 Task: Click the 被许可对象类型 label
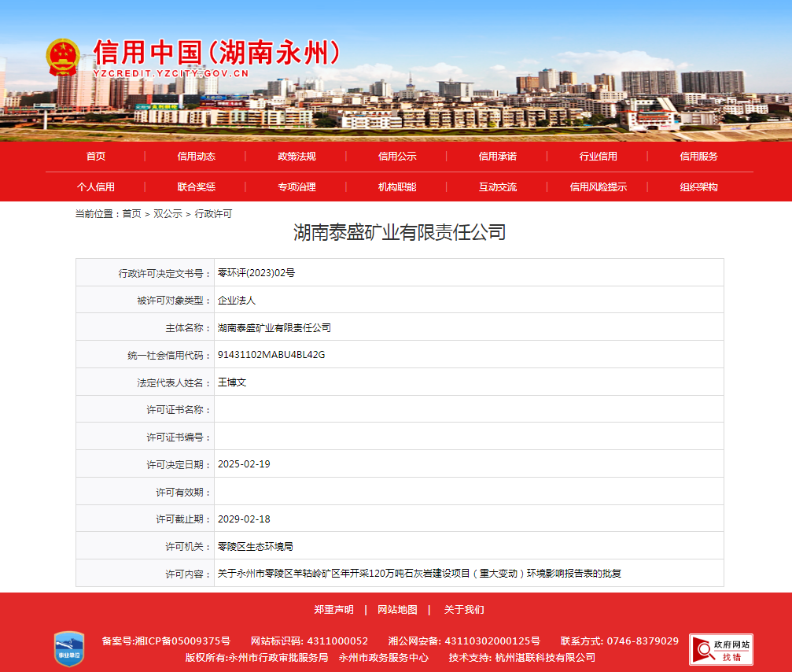click(x=174, y=301)
